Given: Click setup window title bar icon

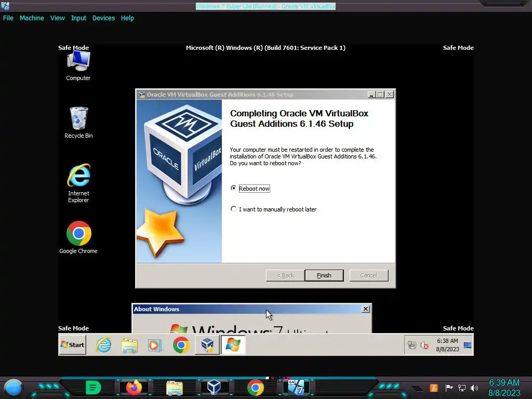Looking at the screenshot, I should tap(141, 95).
